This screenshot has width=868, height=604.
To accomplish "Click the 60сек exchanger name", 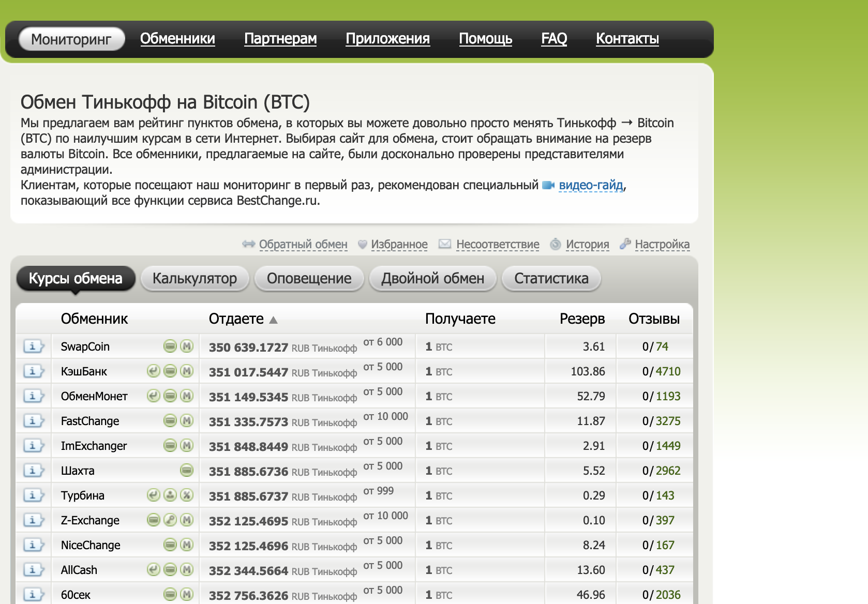I will 76,595.
